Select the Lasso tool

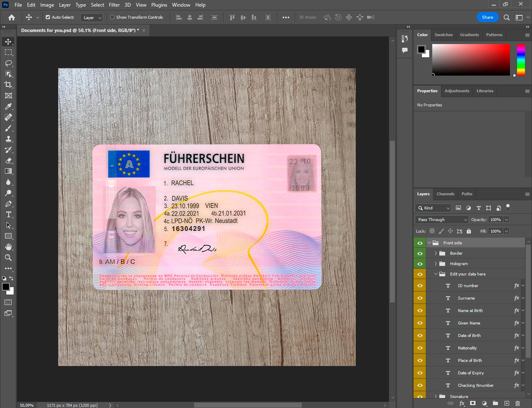tap(8, 63)
